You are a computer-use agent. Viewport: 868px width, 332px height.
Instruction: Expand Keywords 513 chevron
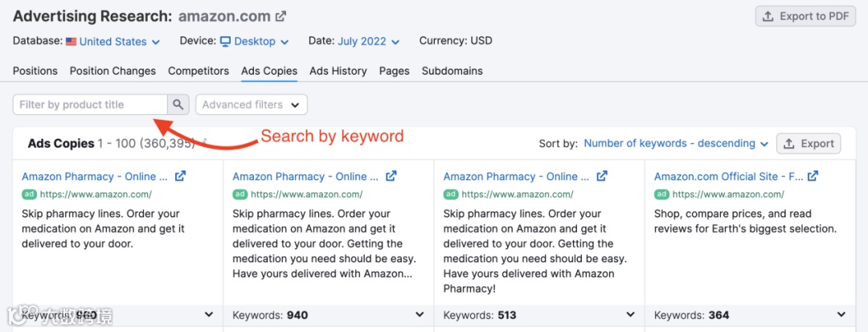(630, 315)
